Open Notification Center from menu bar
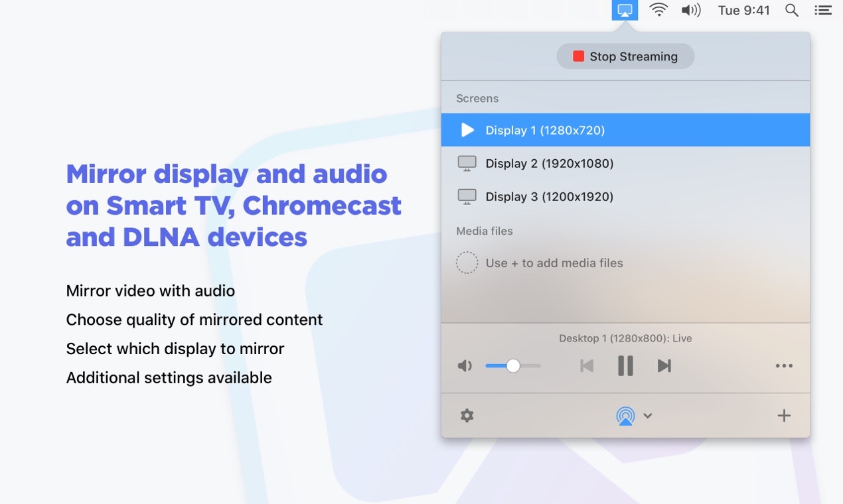The image size is (843, 504). pos(822,10)
